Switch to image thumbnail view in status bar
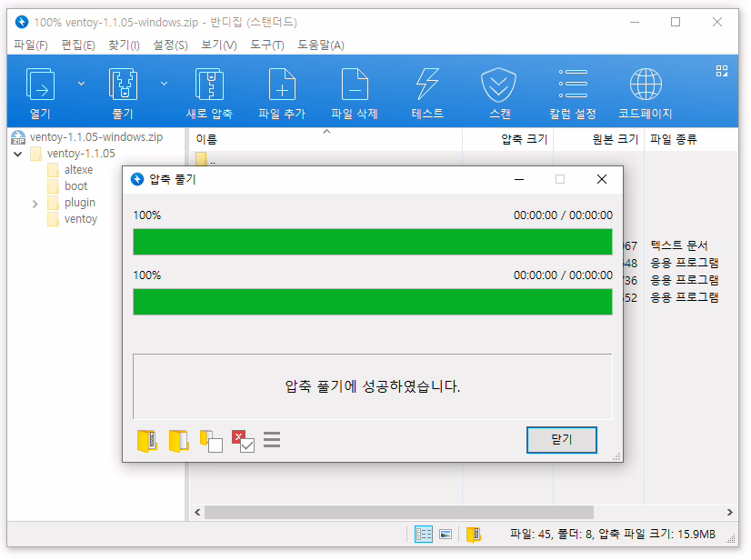The height and width of the screenshot is (560, 751). pyautogui.click(x=446, y=535)
